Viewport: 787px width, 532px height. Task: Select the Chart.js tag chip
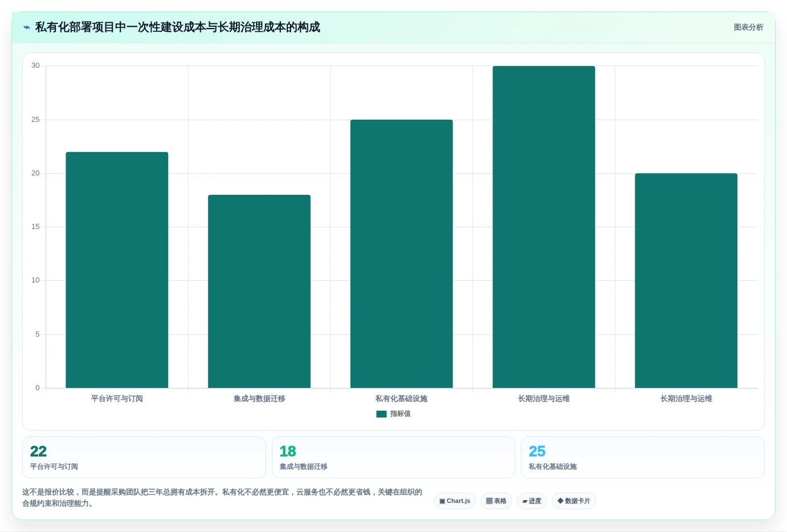click(x=455, y=501)
